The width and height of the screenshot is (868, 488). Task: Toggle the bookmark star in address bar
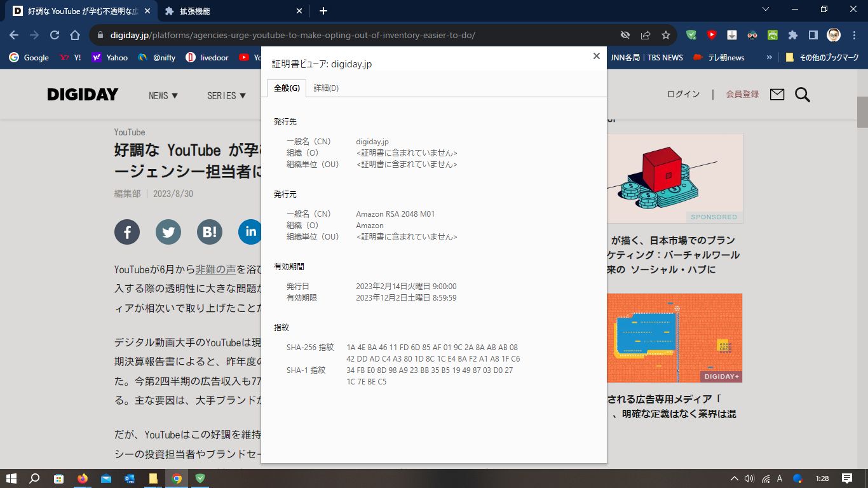tap(665, 36)
